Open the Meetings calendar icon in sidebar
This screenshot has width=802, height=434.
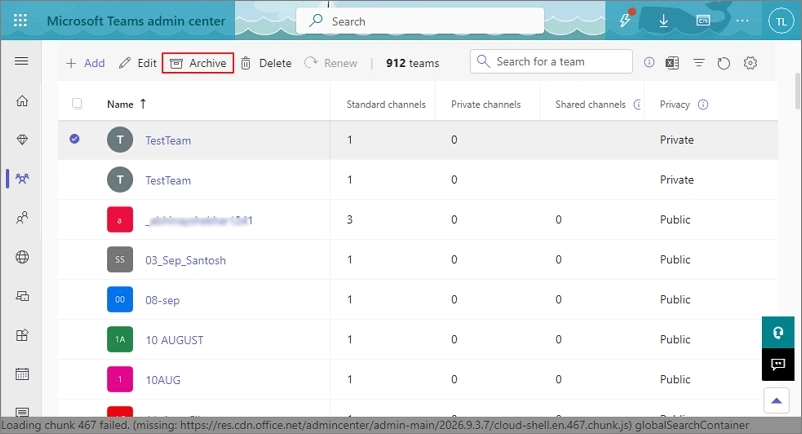click(x=22, y=374)
